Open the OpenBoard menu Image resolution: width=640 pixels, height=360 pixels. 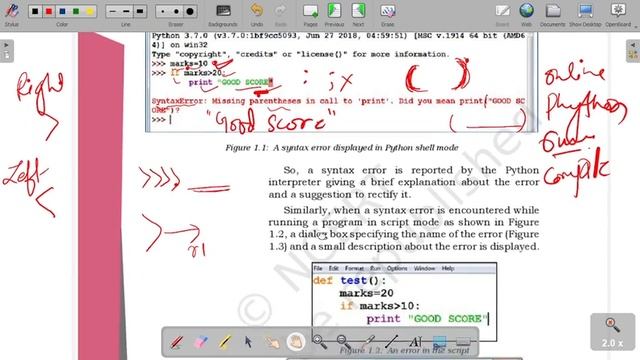pyautogui.click(x=618, y=15)
